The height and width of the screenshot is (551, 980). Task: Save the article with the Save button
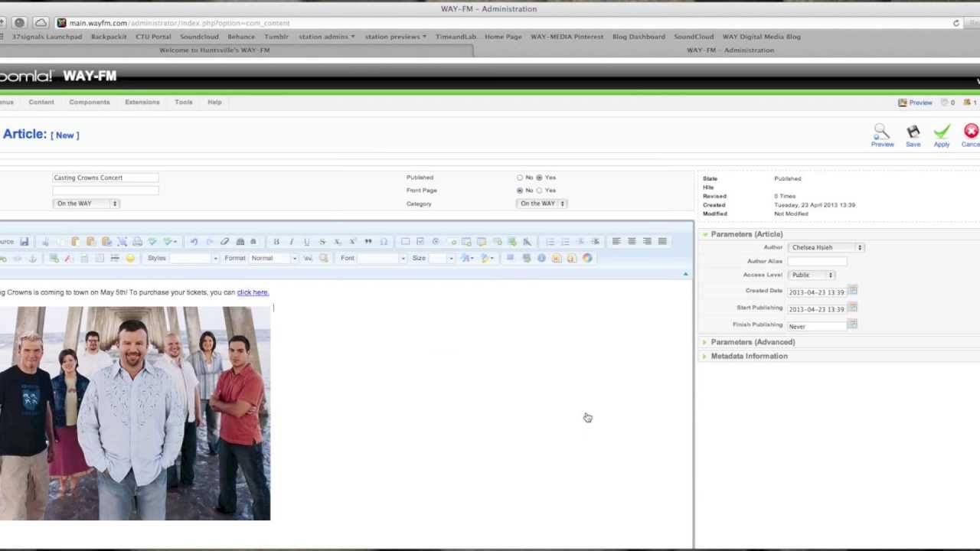click(x=913, y=135)
